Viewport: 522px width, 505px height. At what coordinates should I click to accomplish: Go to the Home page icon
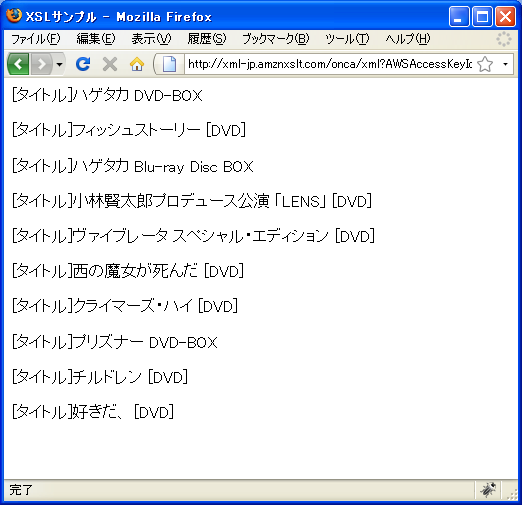[x=137, y=64]
